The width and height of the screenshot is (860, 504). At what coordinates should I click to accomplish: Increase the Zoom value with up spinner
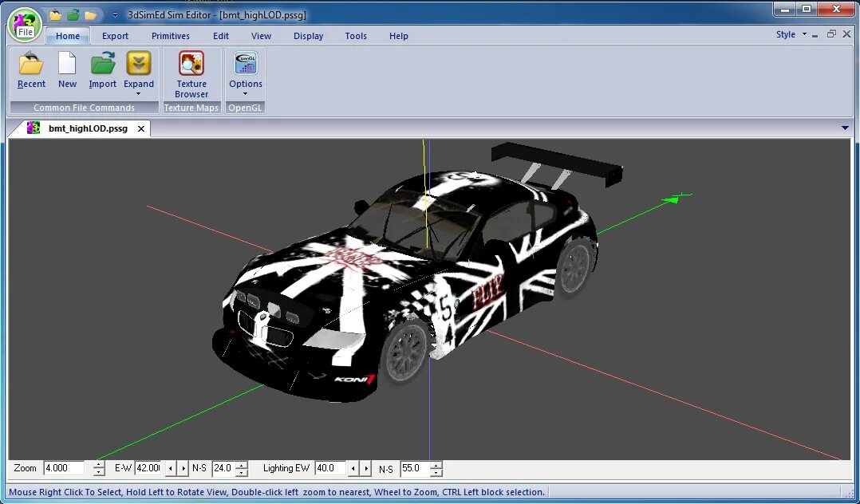[x=99, y=465]
